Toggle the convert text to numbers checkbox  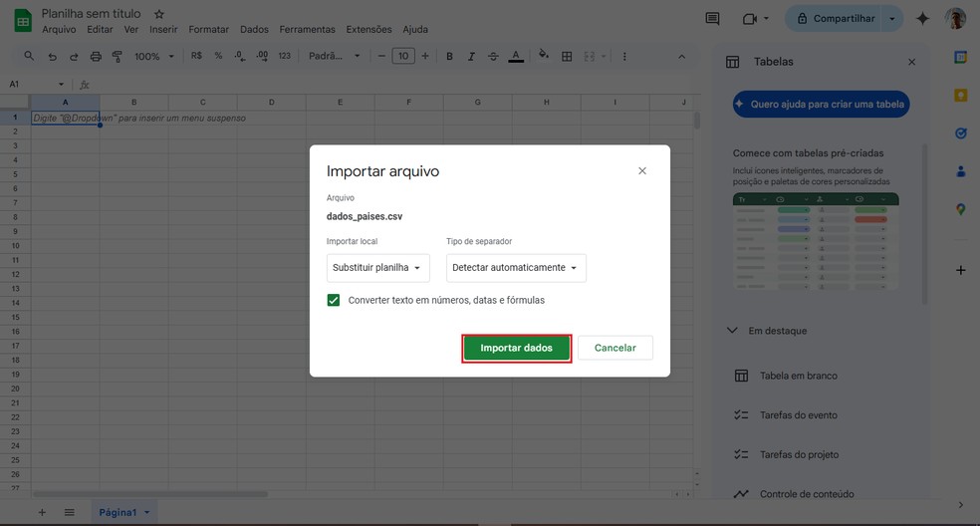[334, 300]
